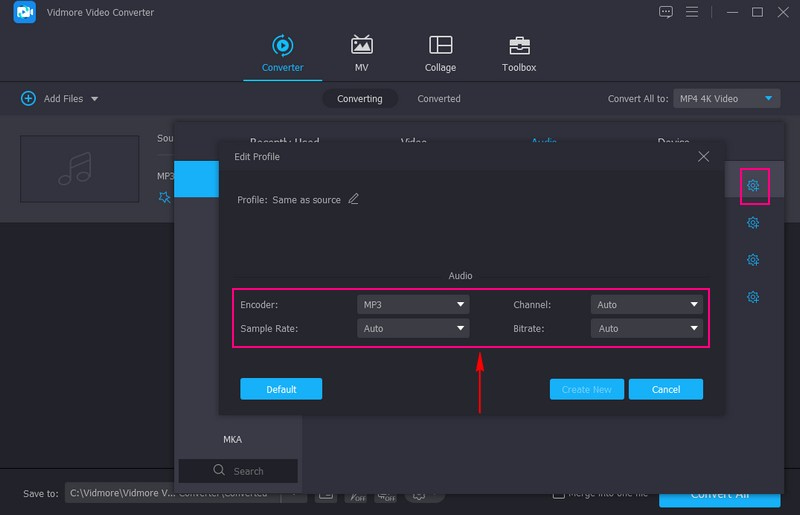Click the plus icon for Add Files
This screenshot has height=515, width=800.
tap(28, 99)
